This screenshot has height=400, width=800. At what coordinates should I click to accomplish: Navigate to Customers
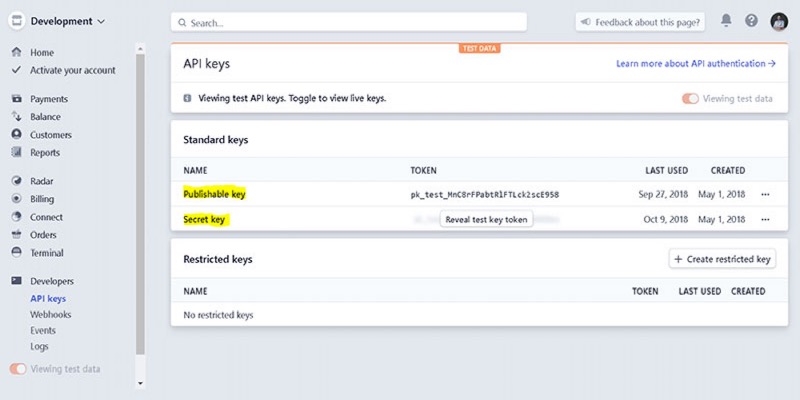(x=51, y=135)
